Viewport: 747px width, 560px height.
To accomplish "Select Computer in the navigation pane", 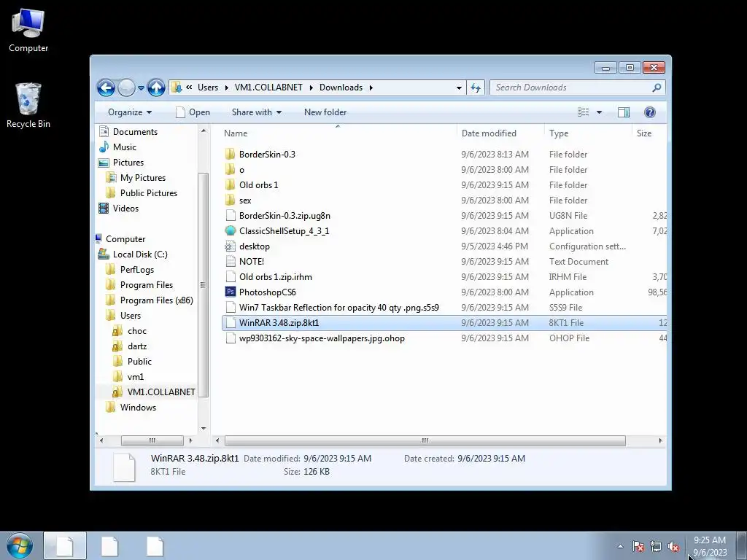I will click(x=125, y=239).
